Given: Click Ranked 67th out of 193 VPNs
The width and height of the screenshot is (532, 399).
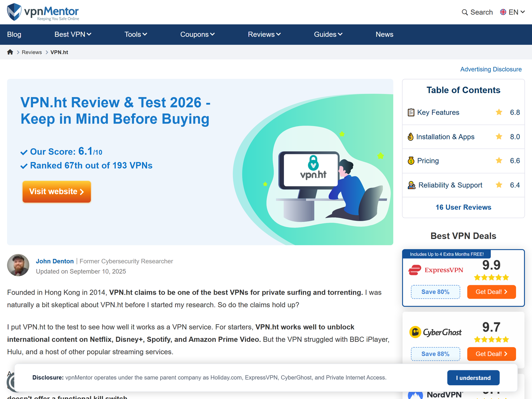Looking at the screenshot, I should [x=91, y=166].
